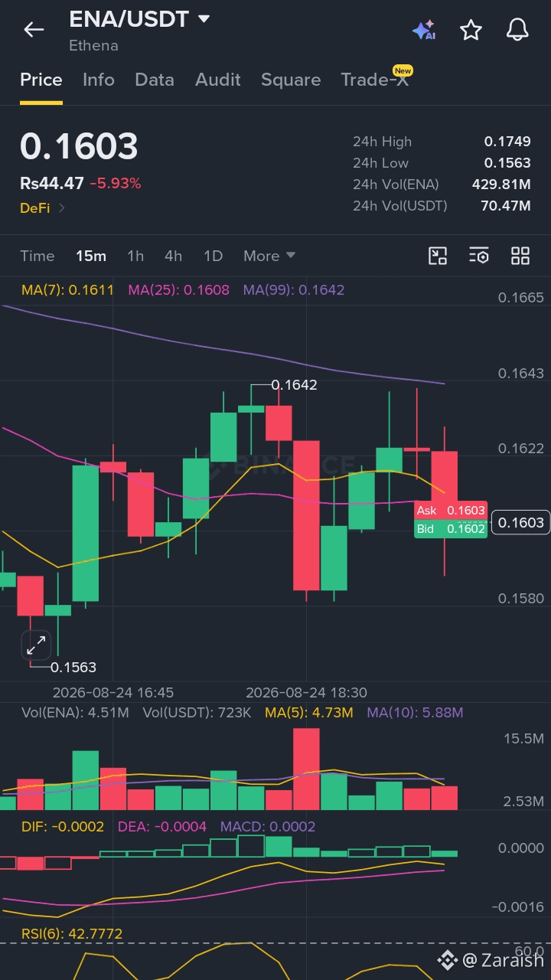
Task: Open price alert bell icon
Action: [518, 30]
